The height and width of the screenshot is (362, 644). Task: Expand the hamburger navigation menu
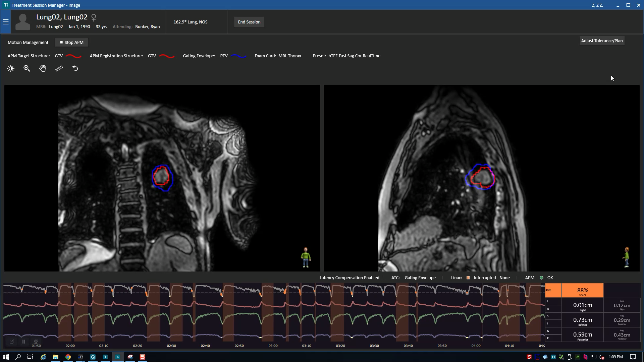(6, 22)
